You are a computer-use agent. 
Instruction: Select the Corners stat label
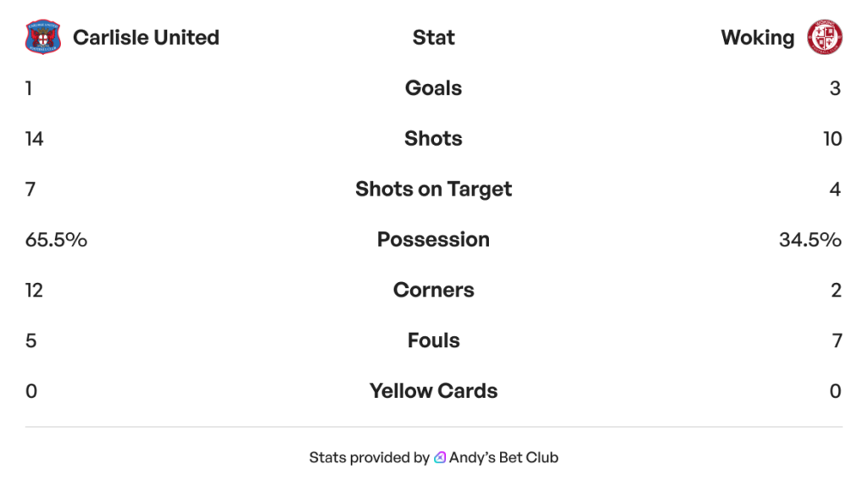point(433,290)
